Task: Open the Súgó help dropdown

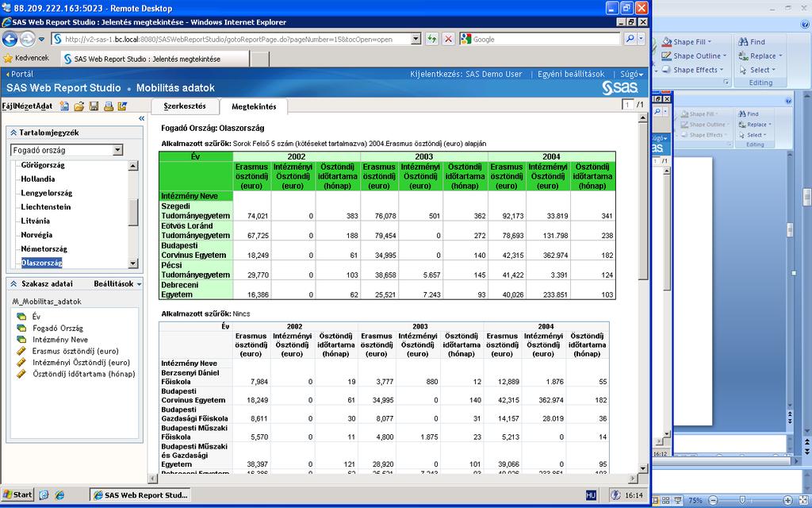Action: [x=632, y=74]
